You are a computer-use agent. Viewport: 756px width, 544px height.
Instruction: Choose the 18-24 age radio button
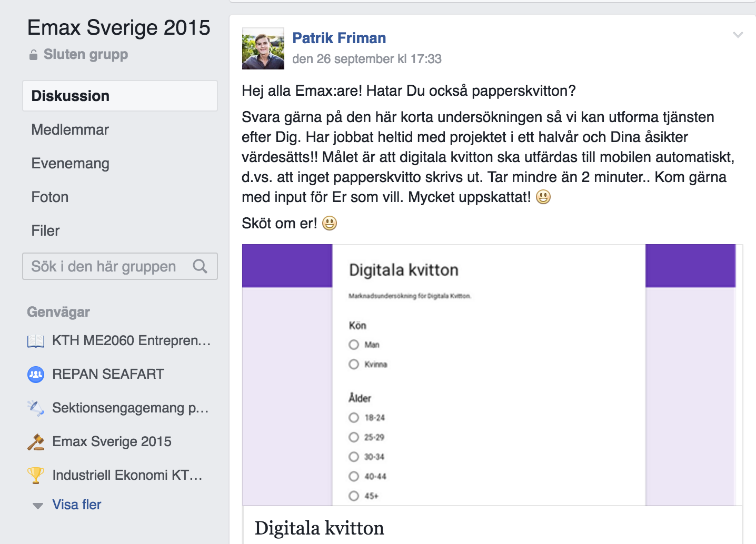[x=354, y=418]
